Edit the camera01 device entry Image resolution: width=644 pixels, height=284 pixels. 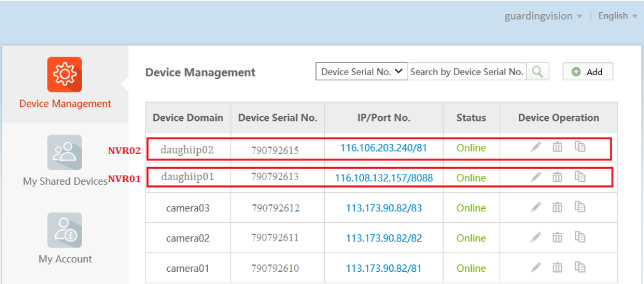537,267
